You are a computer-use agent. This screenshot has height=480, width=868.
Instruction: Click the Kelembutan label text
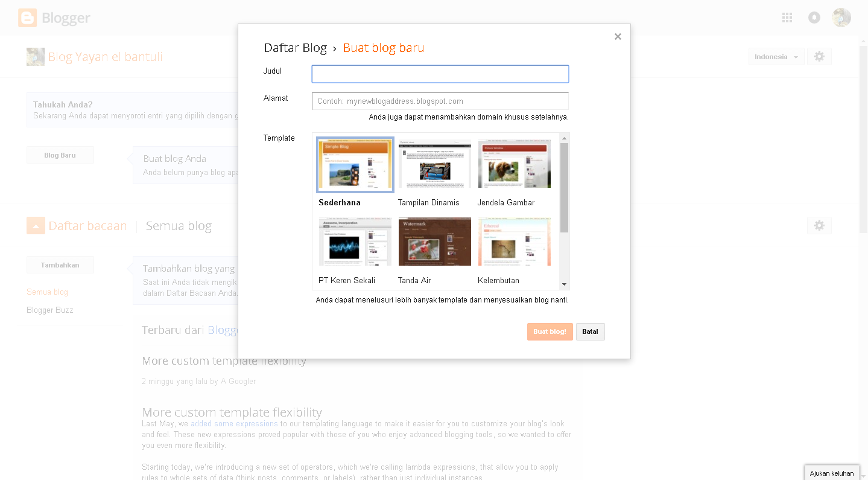tap(498, 281)
